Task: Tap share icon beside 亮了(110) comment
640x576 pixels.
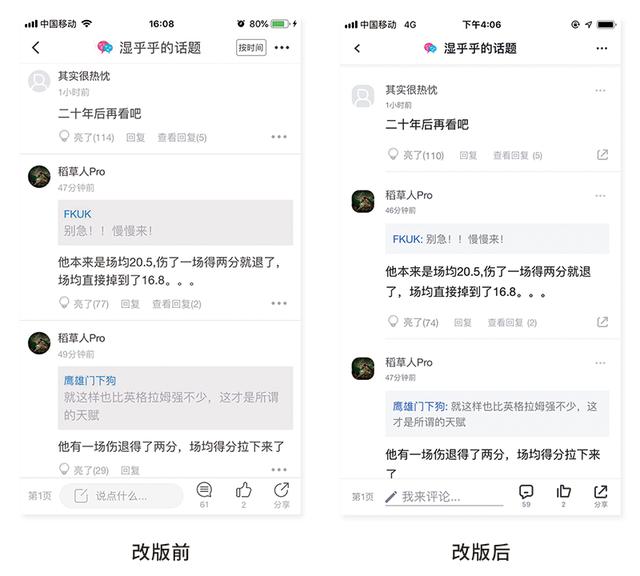Action: 602,155
